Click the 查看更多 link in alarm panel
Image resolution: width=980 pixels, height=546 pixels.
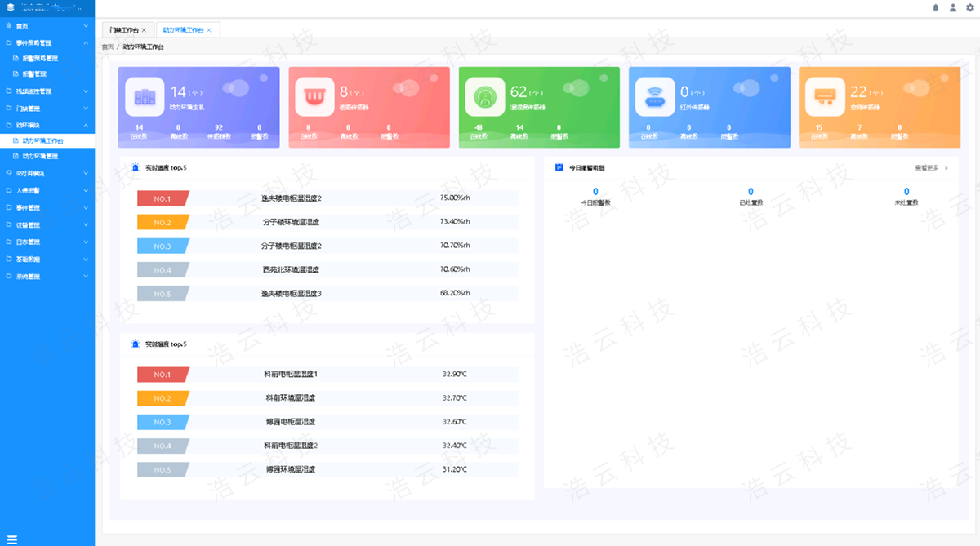(x=930, y=168)
